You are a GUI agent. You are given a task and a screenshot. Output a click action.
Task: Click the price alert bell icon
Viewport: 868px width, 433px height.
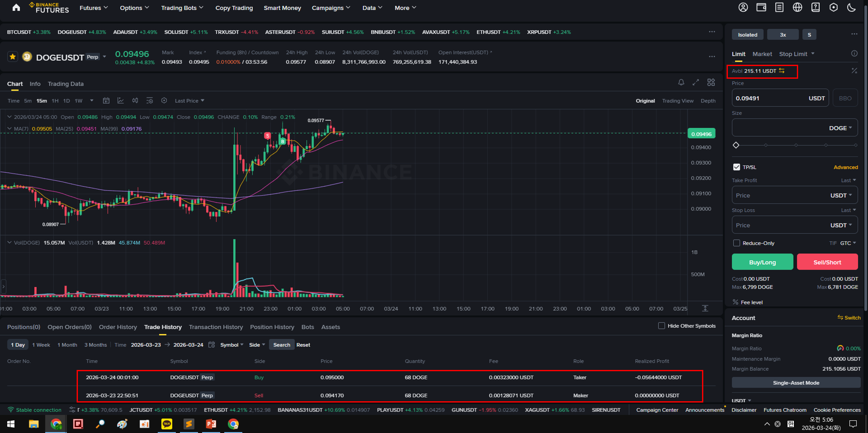tap(681, 83)
